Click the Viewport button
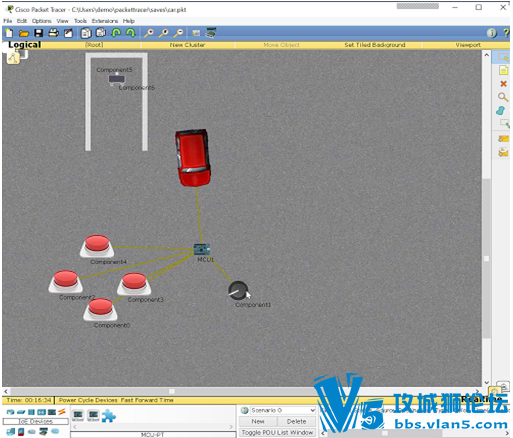The height and width of the screenshot is (438, 513). coord(468,45)
